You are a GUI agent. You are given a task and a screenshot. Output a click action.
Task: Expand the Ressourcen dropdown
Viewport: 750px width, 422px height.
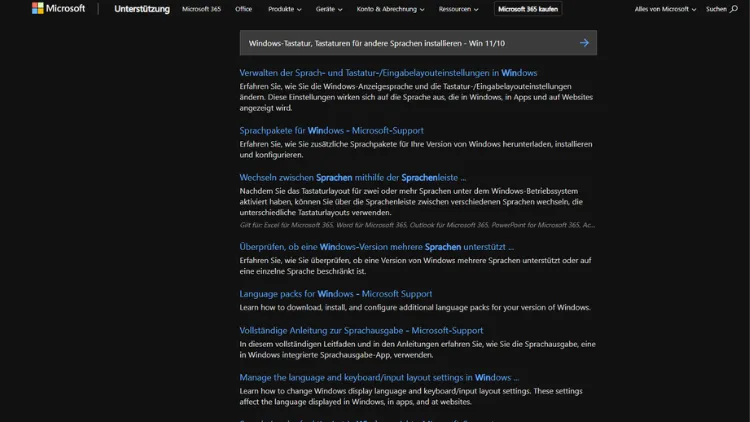[x=458, y=9]
